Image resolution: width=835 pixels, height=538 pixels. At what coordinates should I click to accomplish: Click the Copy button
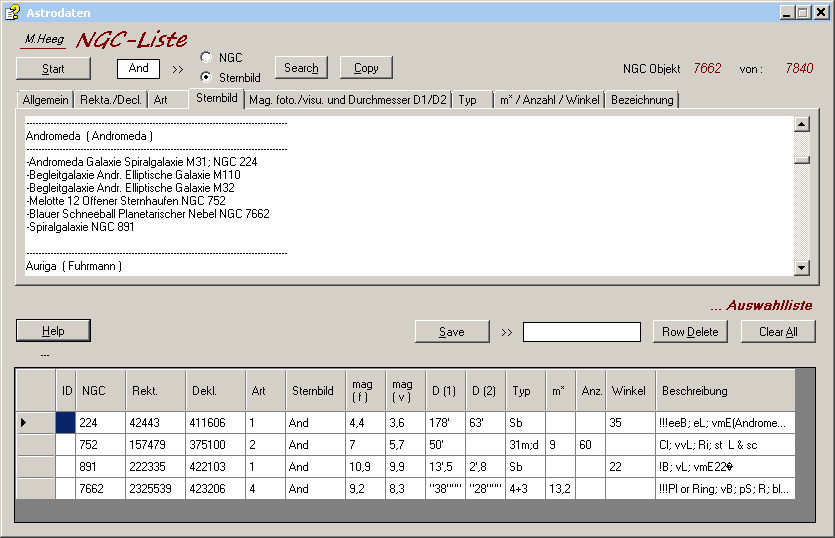(366, 68)
